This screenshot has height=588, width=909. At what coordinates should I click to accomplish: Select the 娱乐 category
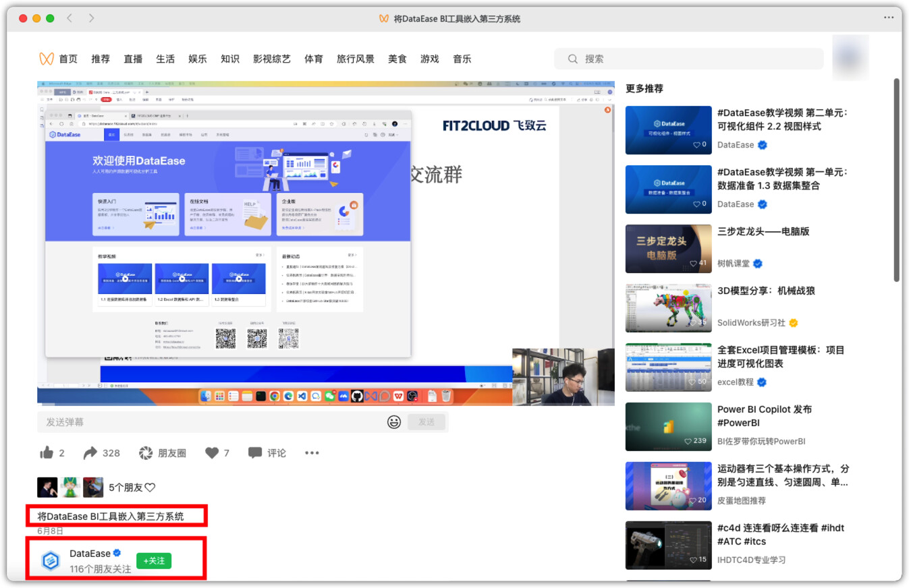(x=198, y=59)
